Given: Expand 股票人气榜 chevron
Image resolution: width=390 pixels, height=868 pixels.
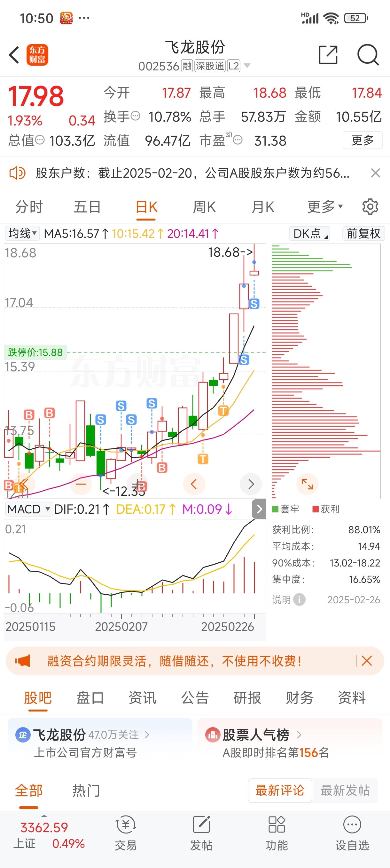Looking at the screenshot, I should (x=299, y=735).
